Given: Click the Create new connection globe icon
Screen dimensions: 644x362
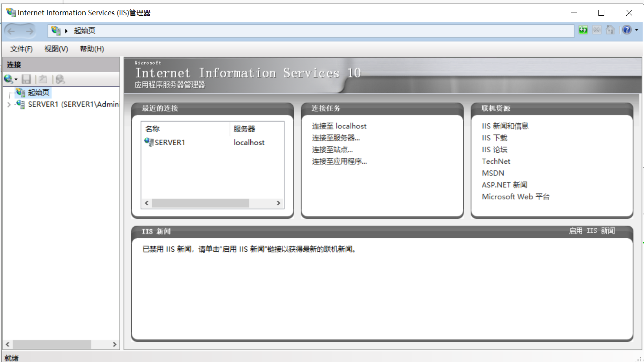Looking at the screenshot, I should [8, 79].
